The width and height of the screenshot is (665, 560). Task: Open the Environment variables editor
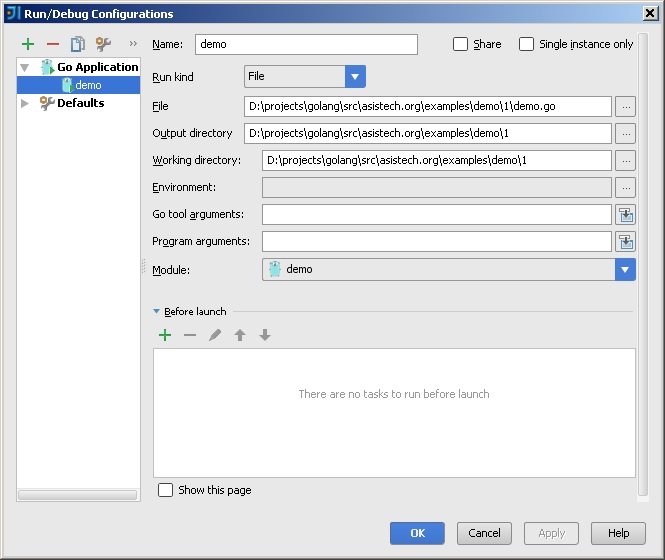point(626,188)
